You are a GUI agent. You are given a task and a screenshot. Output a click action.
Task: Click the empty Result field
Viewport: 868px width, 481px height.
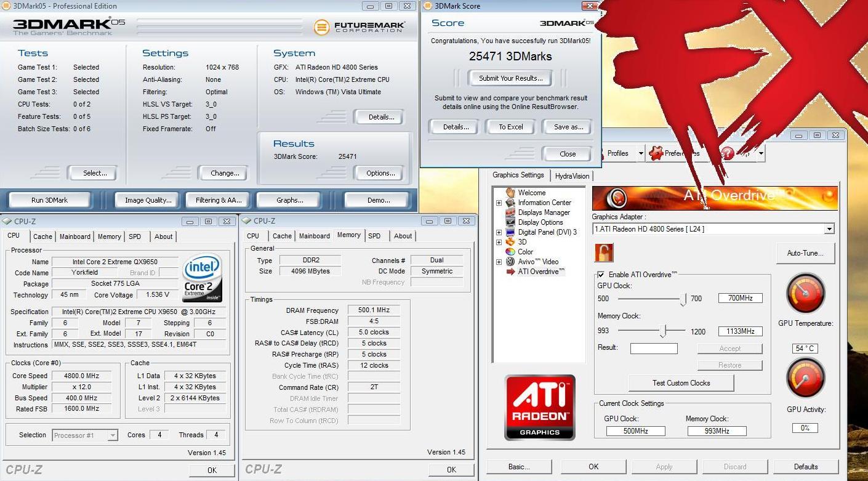pyautogui.click(x=654, y=349)
